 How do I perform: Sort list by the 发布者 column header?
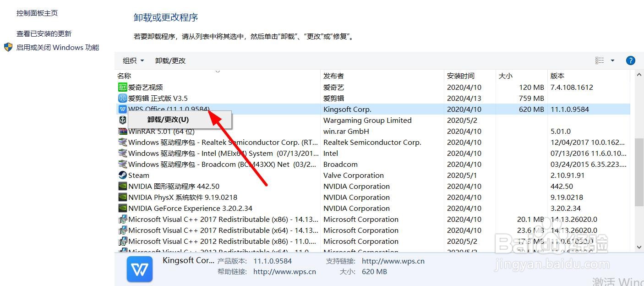pyautogui.click(x=333, y=76)
